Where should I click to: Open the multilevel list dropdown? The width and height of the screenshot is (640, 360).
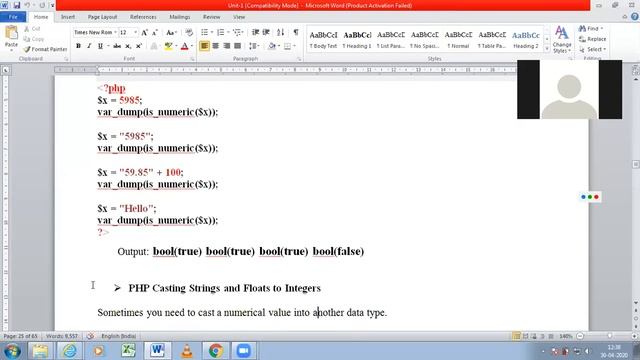tap(243, 32)
